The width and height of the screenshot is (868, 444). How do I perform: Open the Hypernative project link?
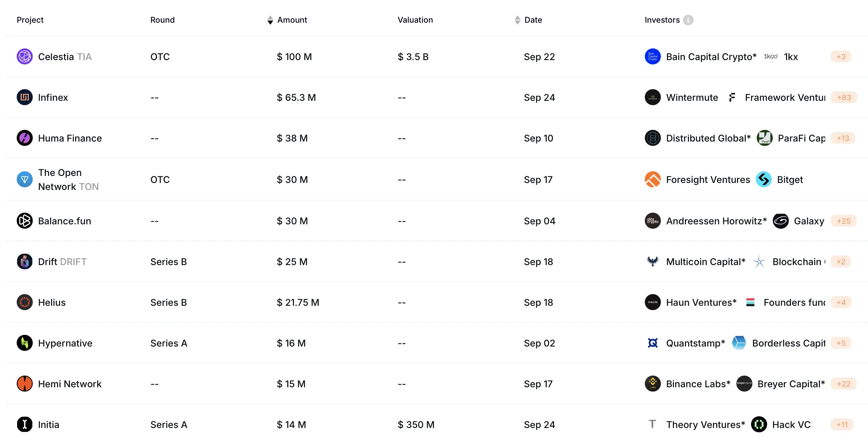click(65, 343)
